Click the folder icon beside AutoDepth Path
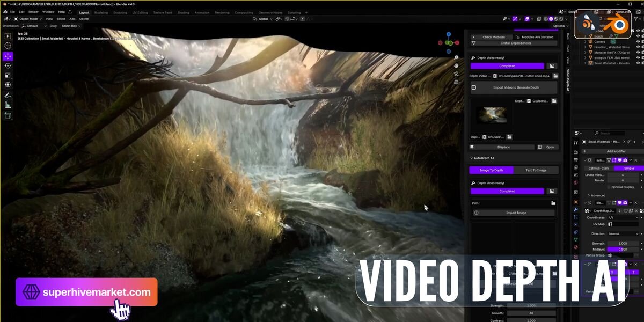The width and height of the screenshot is (644, 322). [553, 203]
